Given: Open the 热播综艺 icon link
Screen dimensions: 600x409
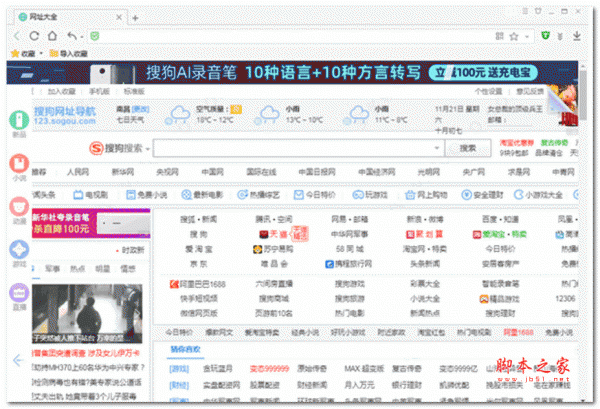Looking at the screenshot, I should (258, 195).
